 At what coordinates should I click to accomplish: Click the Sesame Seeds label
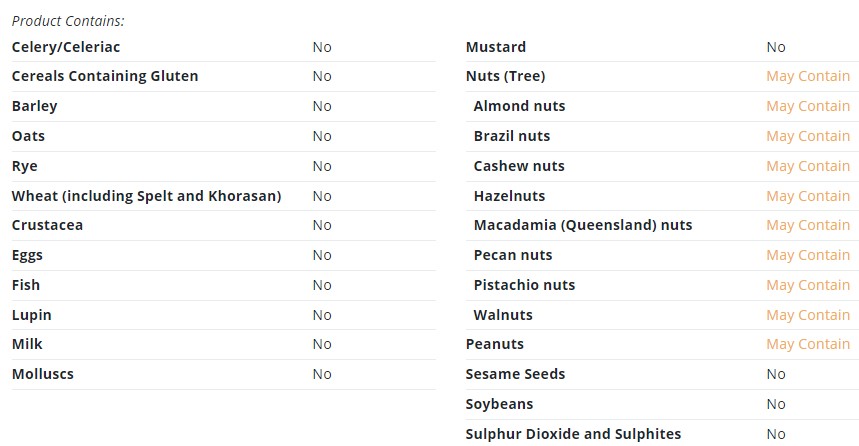coord(516,374)
